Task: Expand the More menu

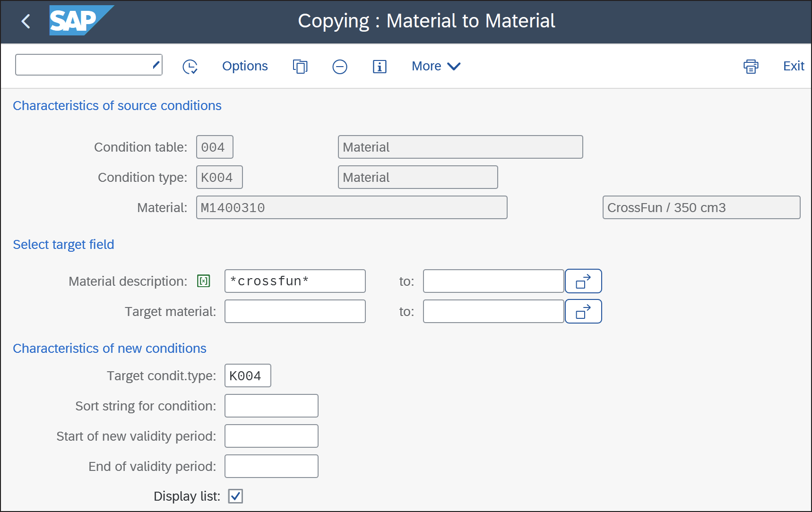Action: click(x=436, y=66)
